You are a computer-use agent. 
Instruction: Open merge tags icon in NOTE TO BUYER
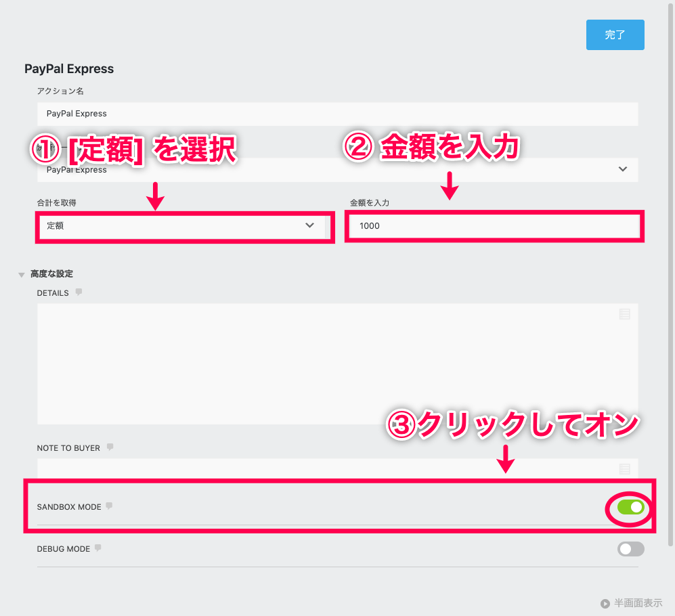(624, 469)
